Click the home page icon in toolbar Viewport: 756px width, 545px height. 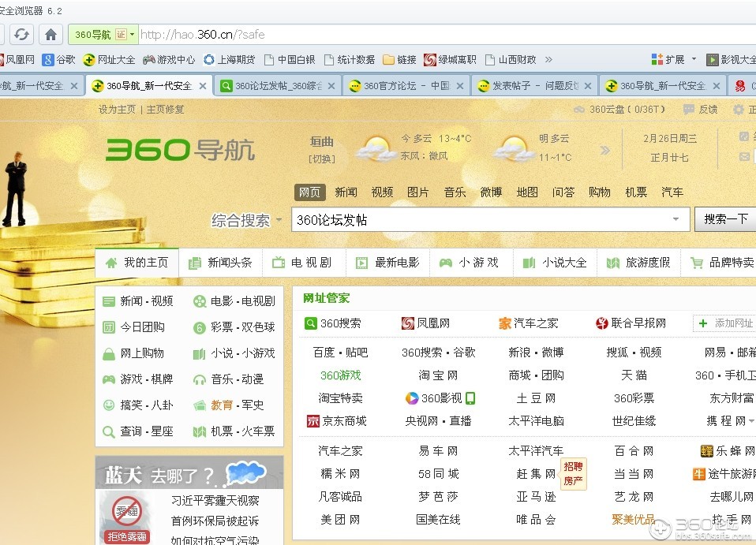(x=51, y=35)
